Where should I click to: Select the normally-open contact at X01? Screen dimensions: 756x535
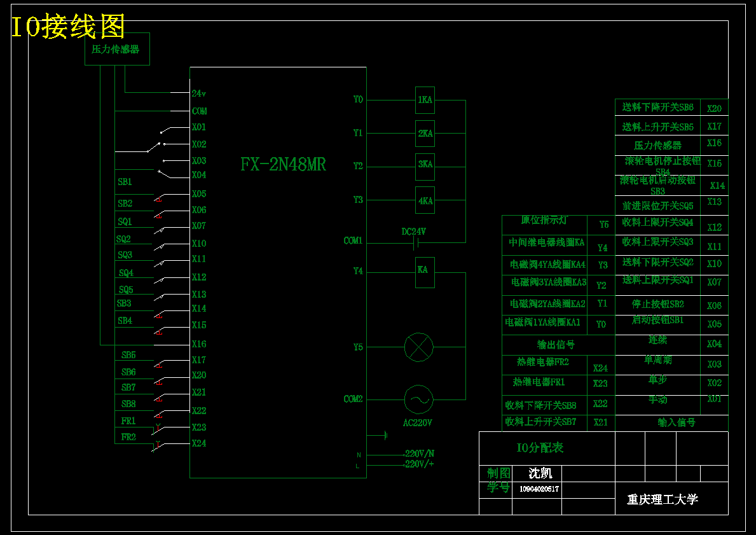tap(165, 130)
